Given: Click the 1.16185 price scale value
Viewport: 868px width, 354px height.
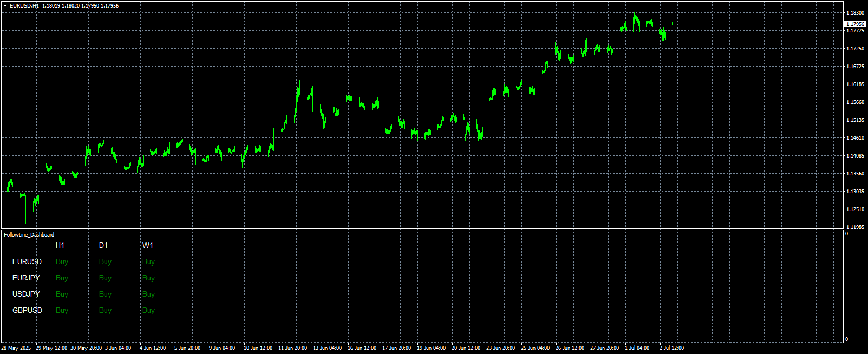Looking at the screenshot, I should click(x=854, y=84).
